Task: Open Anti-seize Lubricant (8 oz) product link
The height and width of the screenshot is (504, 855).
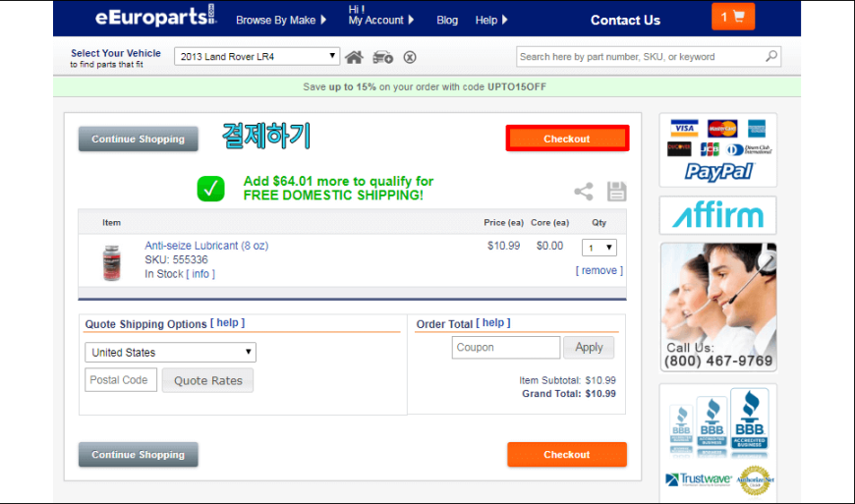Action: click(206, 246)
